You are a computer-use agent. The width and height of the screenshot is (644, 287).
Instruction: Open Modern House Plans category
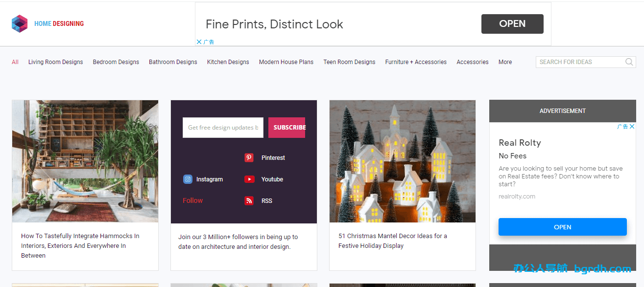286,62
